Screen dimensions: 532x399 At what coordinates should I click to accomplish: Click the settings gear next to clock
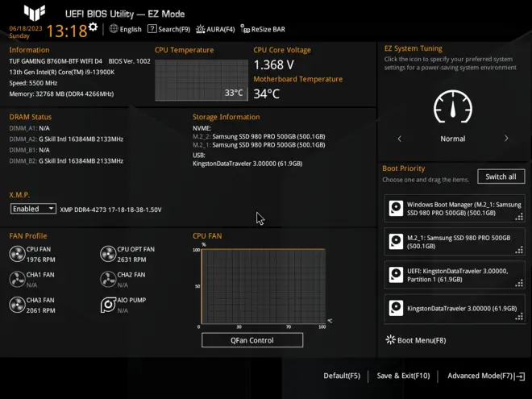click(94, 27)
